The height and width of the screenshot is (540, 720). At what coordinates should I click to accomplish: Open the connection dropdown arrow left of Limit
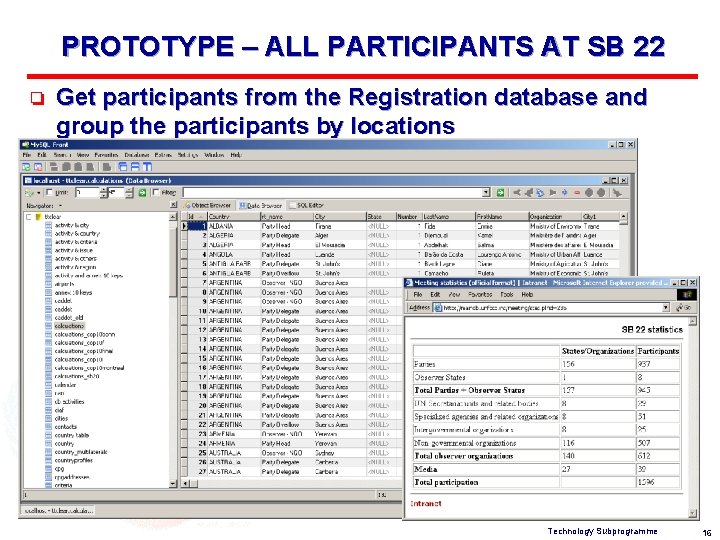39,193
